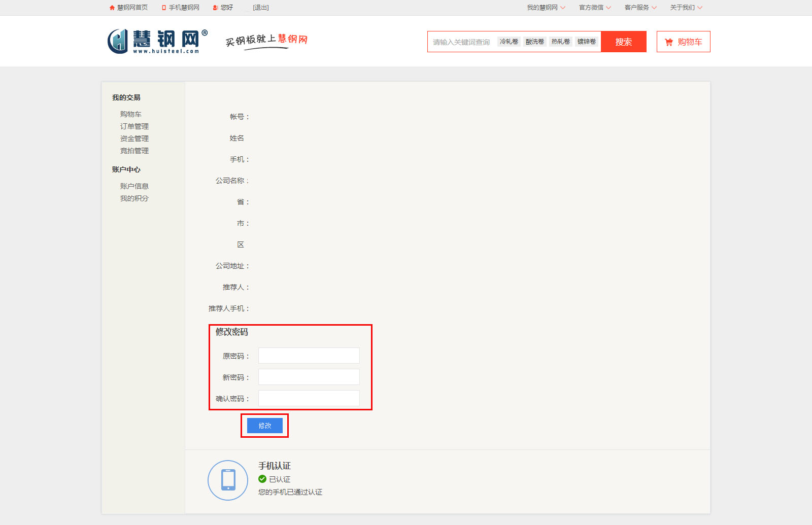Select the 冷轧卷 search tag
The width and height of the screenshot is (812, 525).
click(509, 42)
